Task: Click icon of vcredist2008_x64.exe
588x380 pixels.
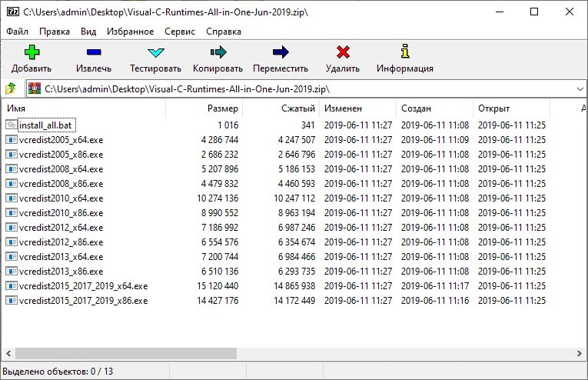Action: pyautogui.click(x=12, y=168)
